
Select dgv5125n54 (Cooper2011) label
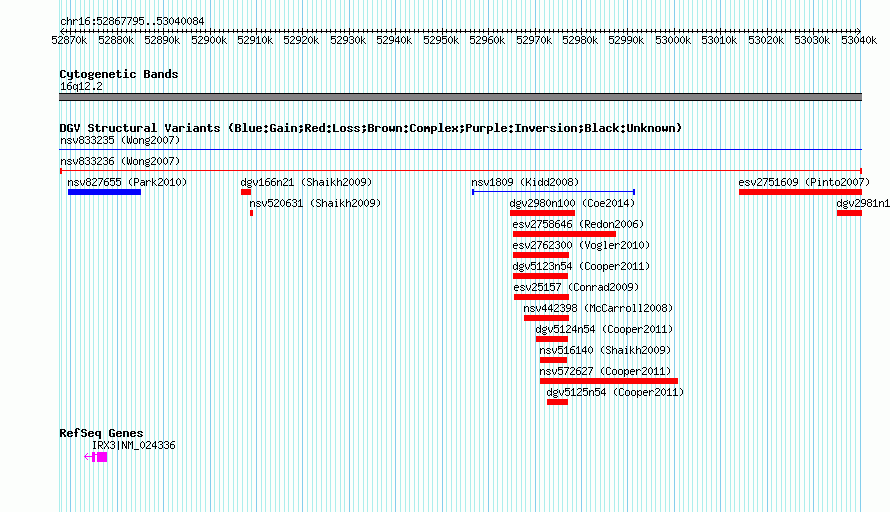(x=615, y=392)
